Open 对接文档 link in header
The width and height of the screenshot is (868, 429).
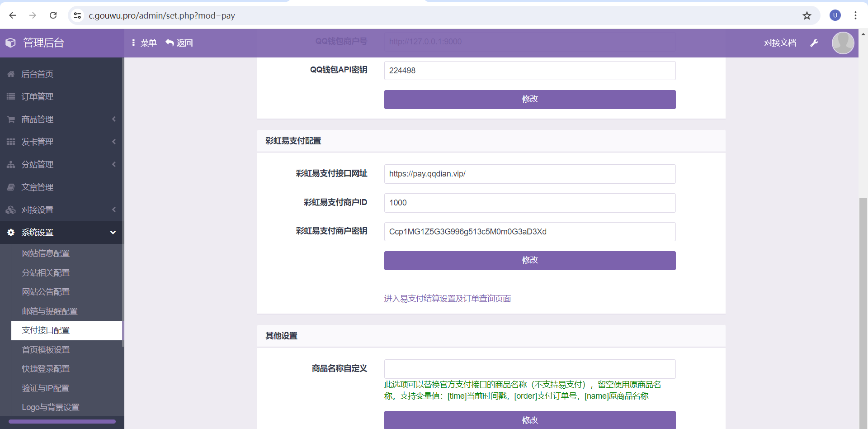pyautogui.click(x=780, y=43)
